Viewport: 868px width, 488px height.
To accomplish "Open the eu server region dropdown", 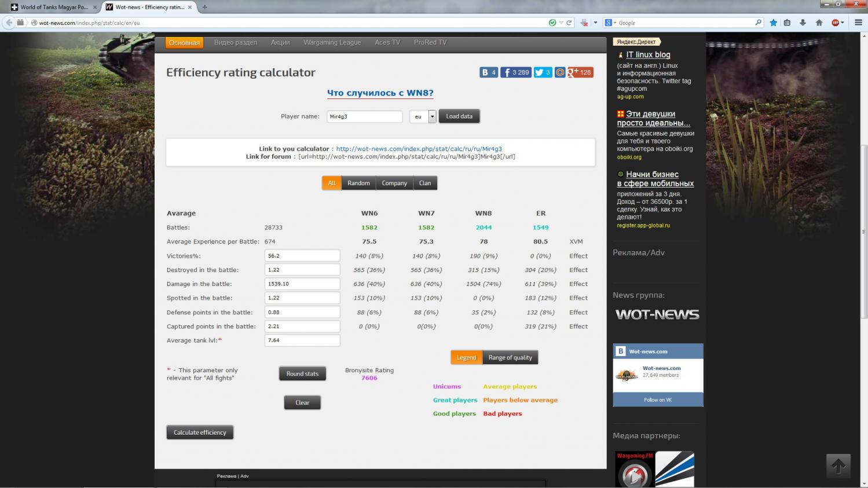I will [431, 116].
